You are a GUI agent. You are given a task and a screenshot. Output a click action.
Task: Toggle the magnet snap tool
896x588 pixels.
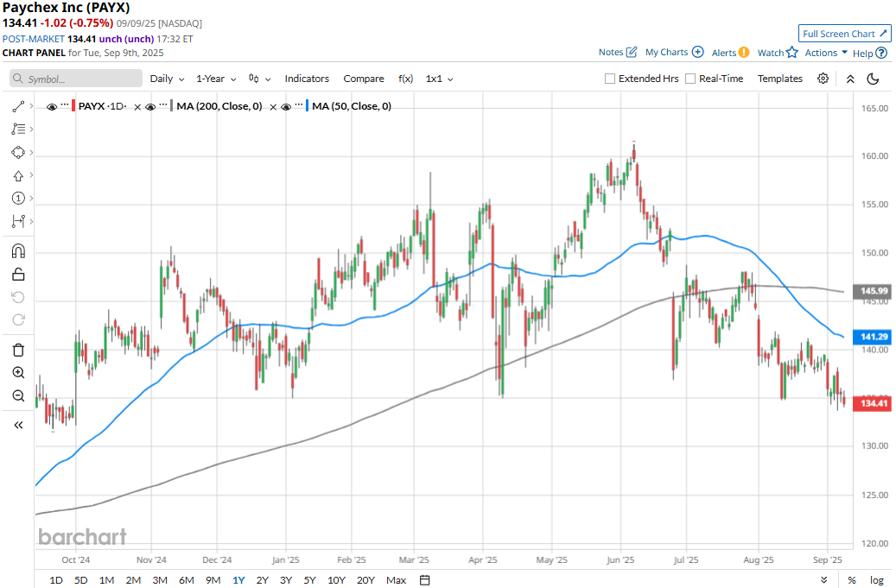[x=18, y=251]
